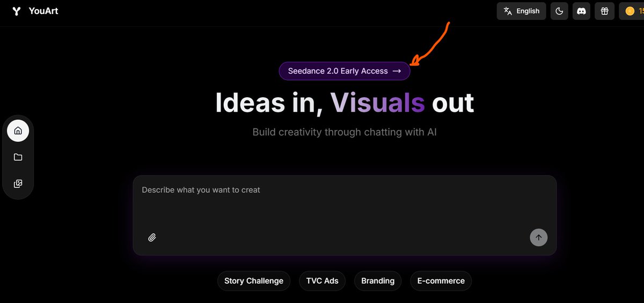Go to Home in the sidebar
Viewport: 644px width, 303px height.
[x=18, y=131]
